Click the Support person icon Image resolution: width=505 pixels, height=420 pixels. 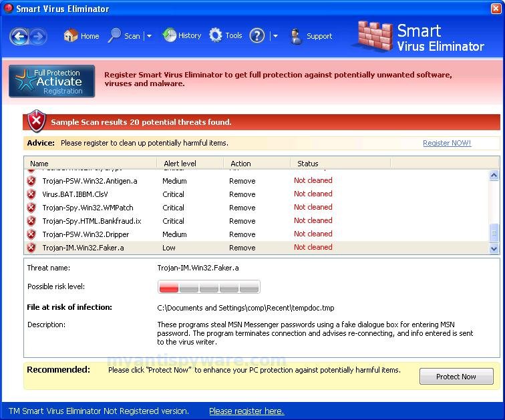pos(296,36)
